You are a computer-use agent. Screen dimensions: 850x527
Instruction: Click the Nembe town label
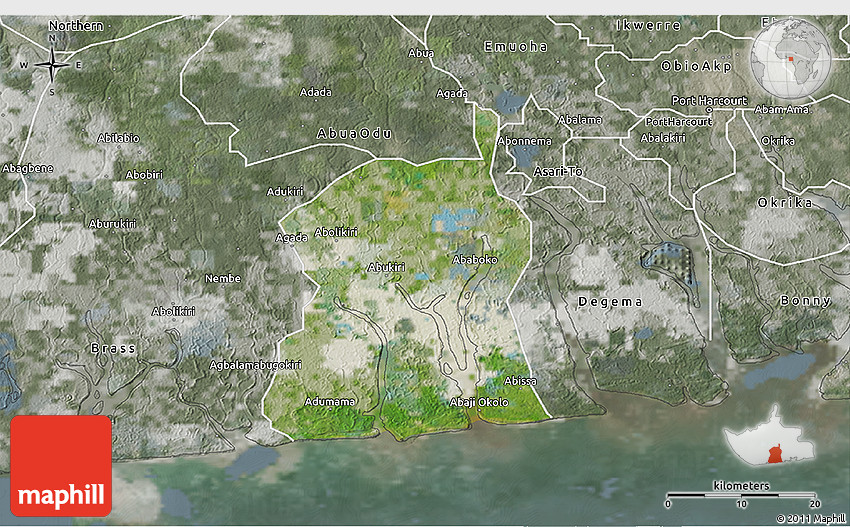[x=222, y=278]
